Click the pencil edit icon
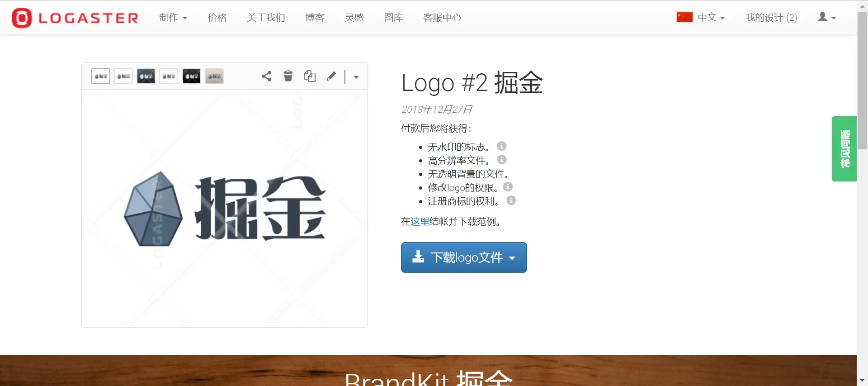 click(x=331, y=76)
